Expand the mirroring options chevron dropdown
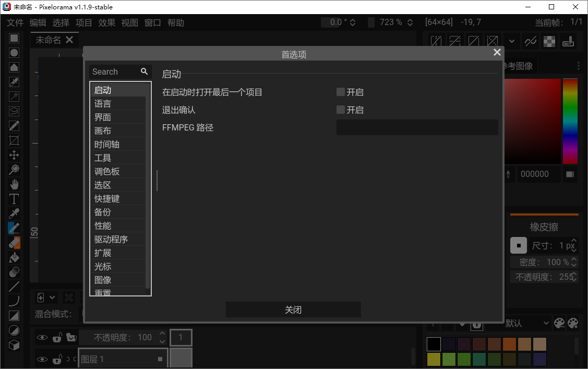This screenshot has height=369, width=588. click(511, 41)
